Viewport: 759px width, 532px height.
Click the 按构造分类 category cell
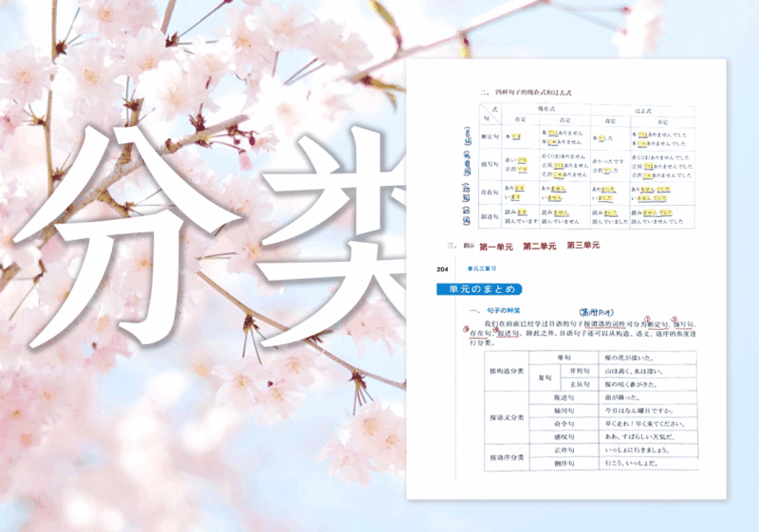[507, 371]
